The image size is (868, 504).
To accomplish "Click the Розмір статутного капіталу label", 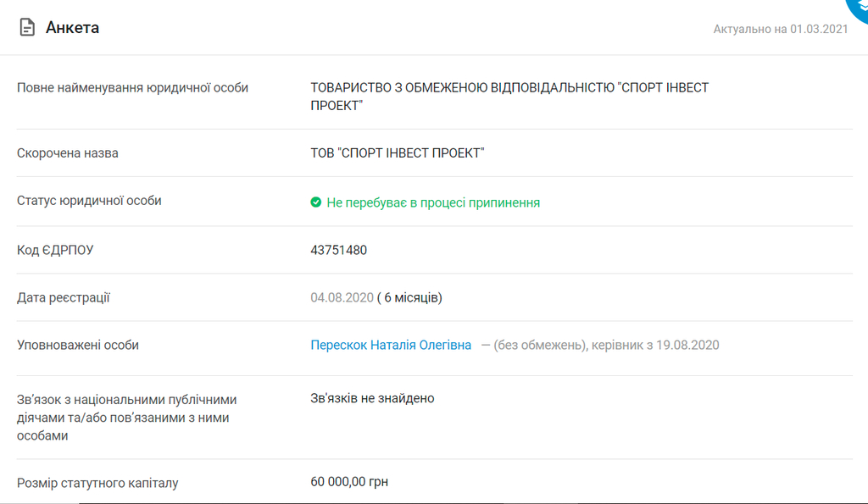I will [97, 483].
